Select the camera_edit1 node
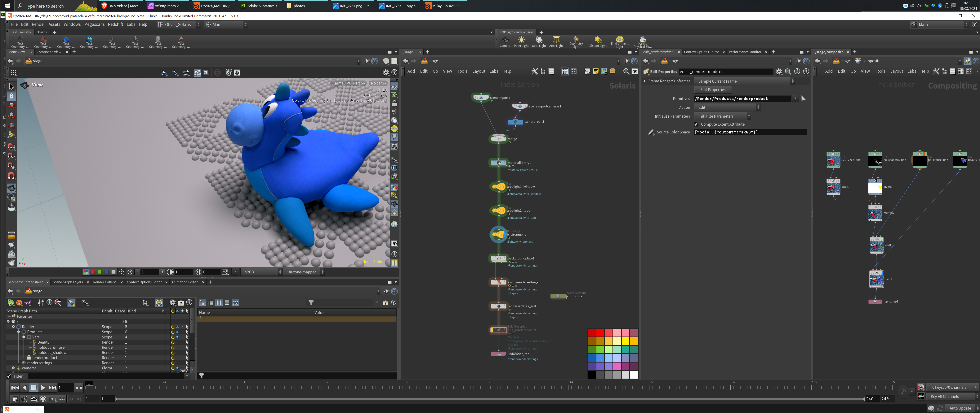The height and width of the screenshot is (413, 980). click(515, 122)
